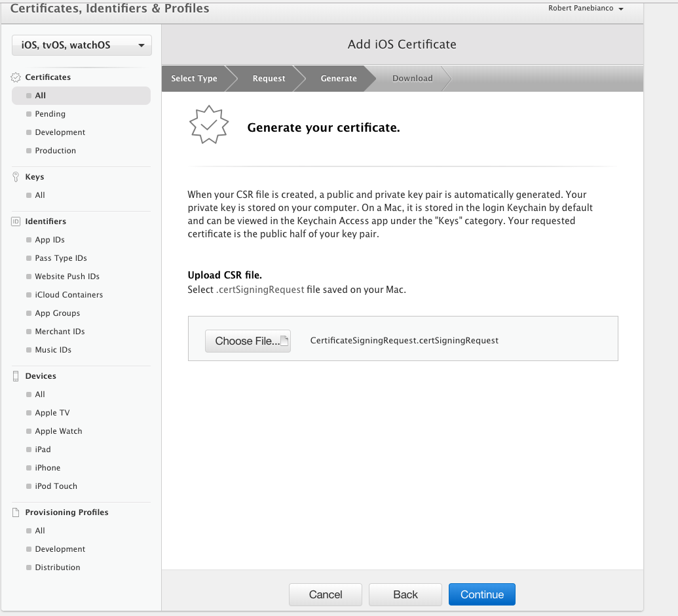Open Production certificates
This screenshot has height=616, width=678.
tap(55, 151)
